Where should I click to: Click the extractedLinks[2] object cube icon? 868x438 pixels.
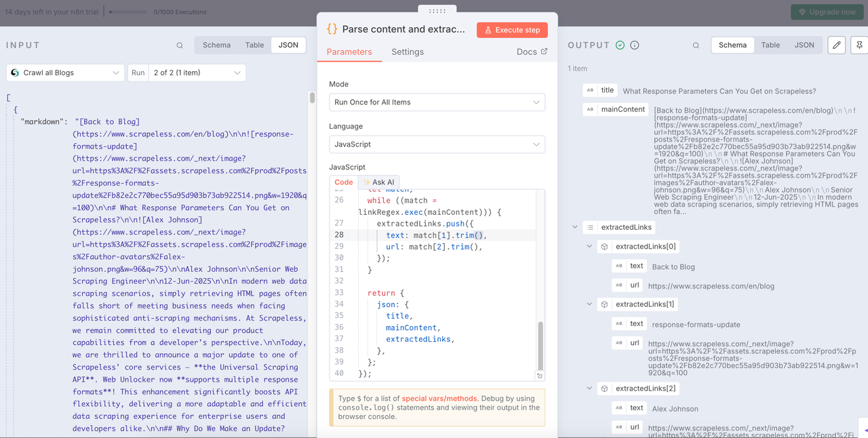604,389
